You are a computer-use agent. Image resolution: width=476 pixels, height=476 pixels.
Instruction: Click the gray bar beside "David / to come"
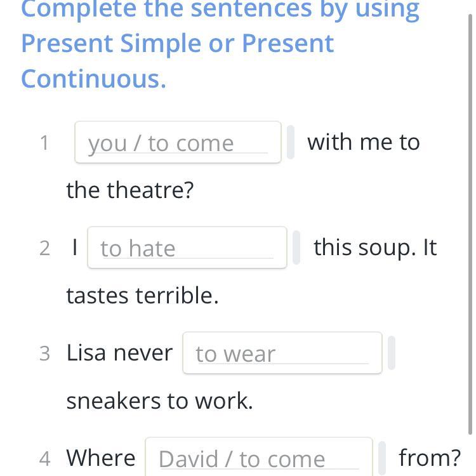(x=382, y=458)
